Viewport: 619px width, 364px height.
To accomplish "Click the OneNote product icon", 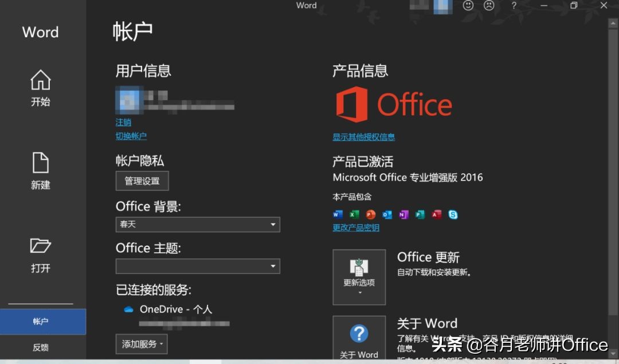I will click(403, 214).
